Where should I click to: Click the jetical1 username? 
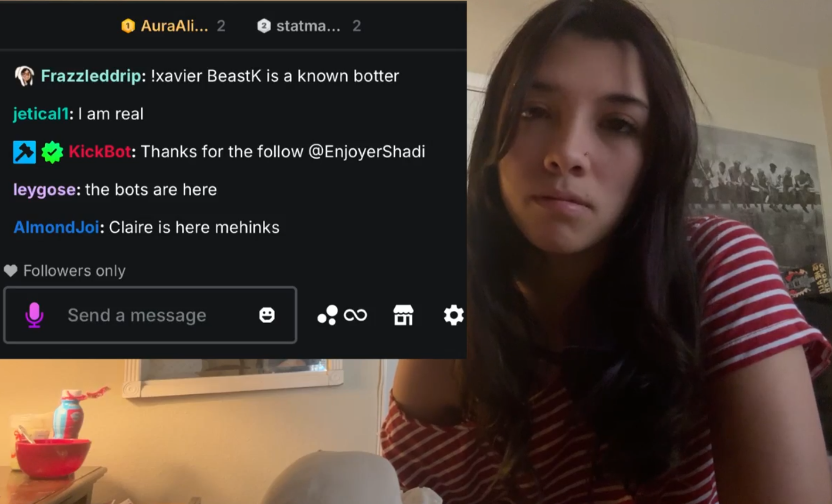[x=41, y=114]
